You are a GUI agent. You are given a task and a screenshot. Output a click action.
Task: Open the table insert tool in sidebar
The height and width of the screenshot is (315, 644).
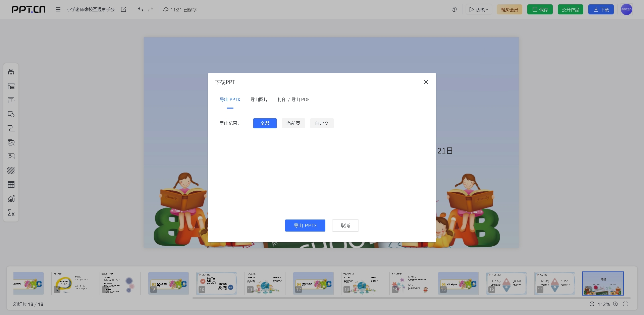coord(11,185)
